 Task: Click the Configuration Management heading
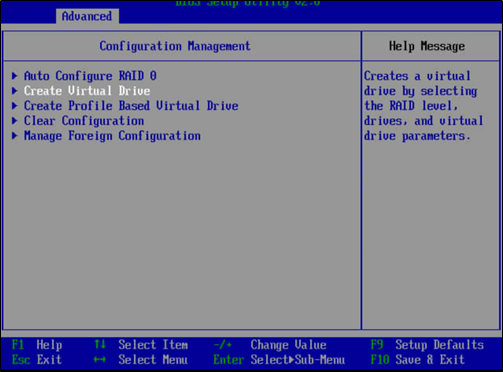click(175, 46)
